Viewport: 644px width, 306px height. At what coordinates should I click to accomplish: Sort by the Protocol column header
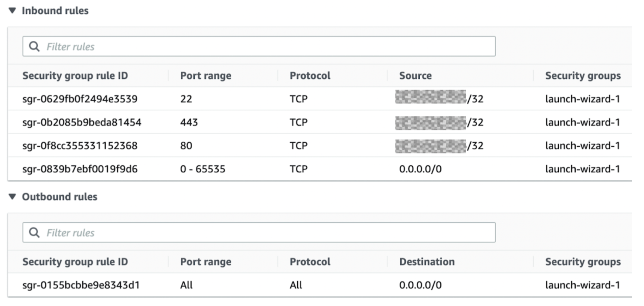tap(310, 75)
